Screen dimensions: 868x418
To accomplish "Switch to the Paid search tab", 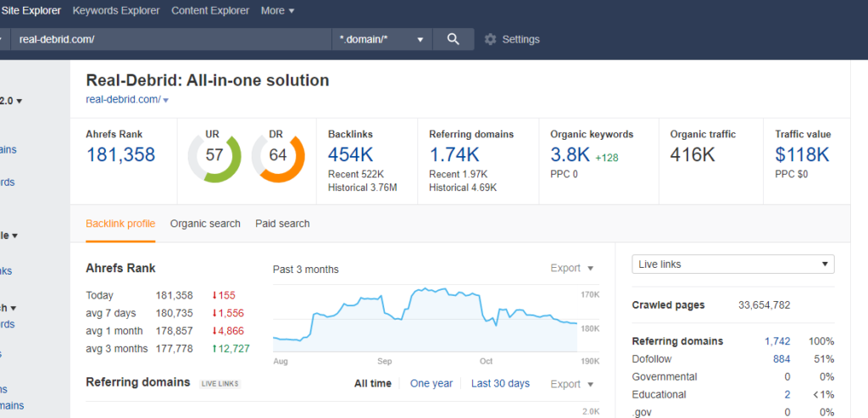I will coord(282,224).
